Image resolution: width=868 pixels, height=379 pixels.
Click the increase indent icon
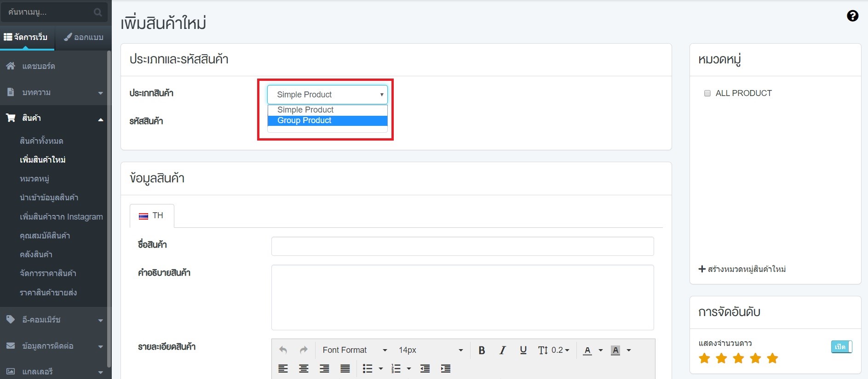(445, 368)
